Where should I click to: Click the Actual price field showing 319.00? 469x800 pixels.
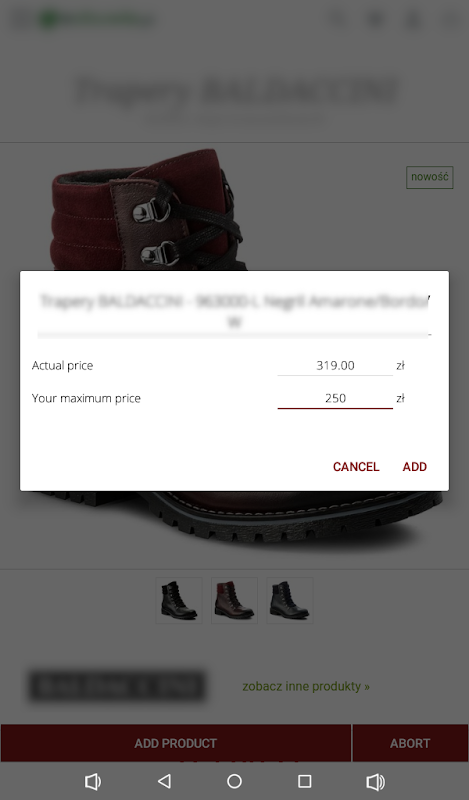(x=335, y=365)
